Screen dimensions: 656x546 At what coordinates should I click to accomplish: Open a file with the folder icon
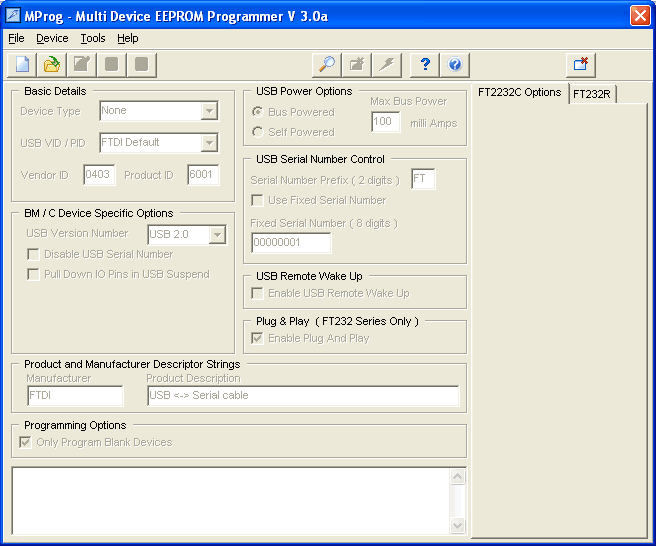point(52,65)
